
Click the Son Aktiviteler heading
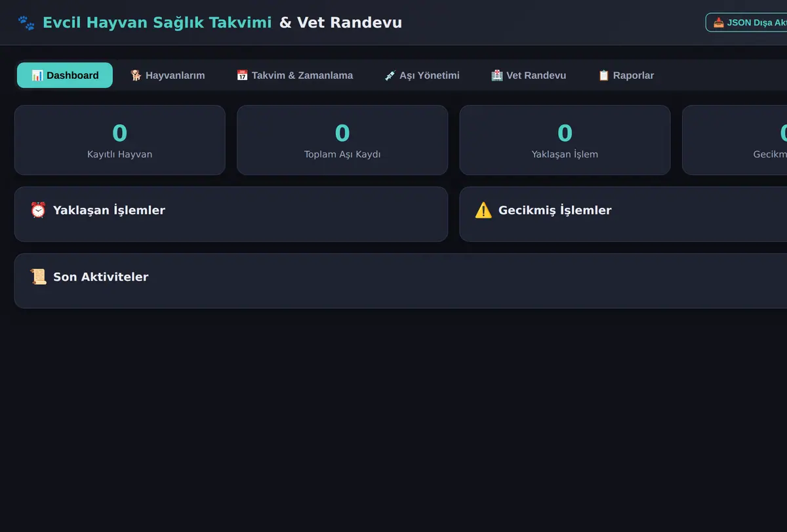tap(101, 277)
